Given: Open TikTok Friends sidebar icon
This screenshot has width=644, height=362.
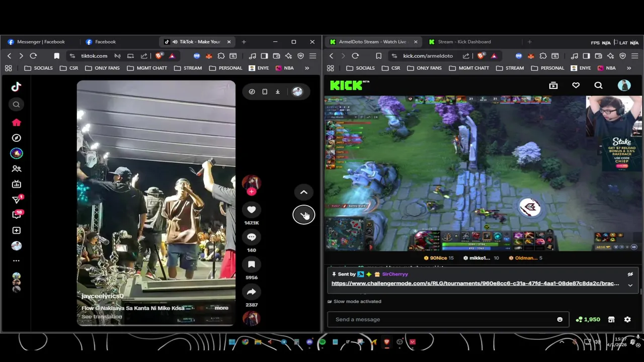Looking at the screenshot, I should (x=16, y=169).
